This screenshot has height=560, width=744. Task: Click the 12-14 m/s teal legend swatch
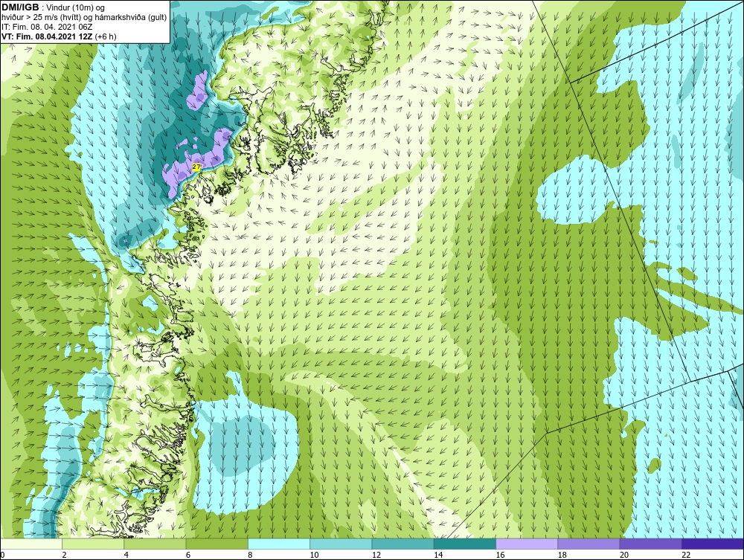click(403, 544)
